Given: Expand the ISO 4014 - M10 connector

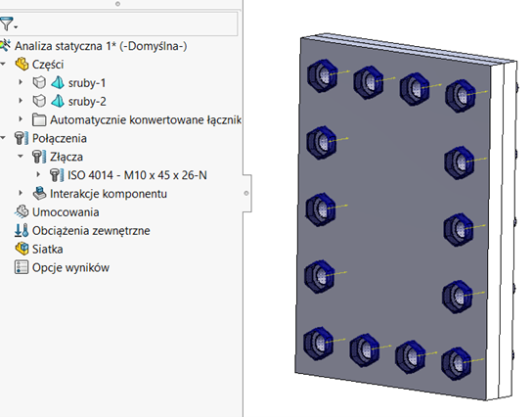Looking at the screenshot, I should click(x=38, y=174).
